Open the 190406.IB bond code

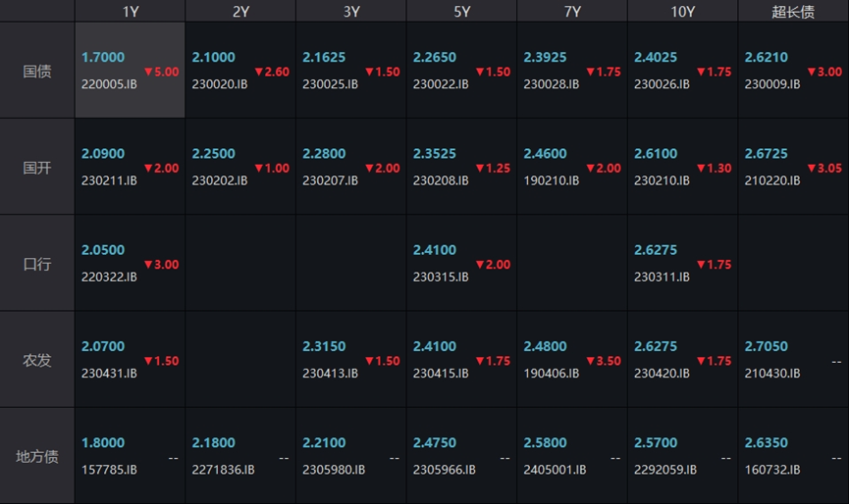[551, 374]
